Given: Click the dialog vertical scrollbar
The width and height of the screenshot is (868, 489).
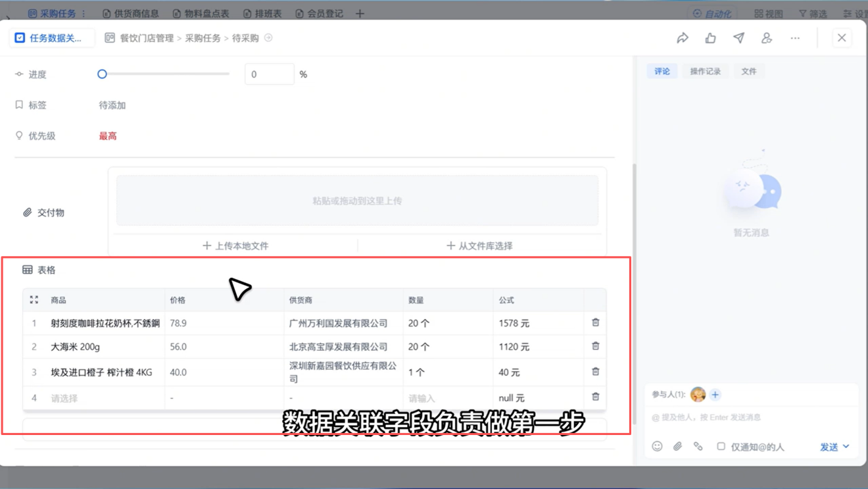Looking at the screenshot, I should pos(635,293).
